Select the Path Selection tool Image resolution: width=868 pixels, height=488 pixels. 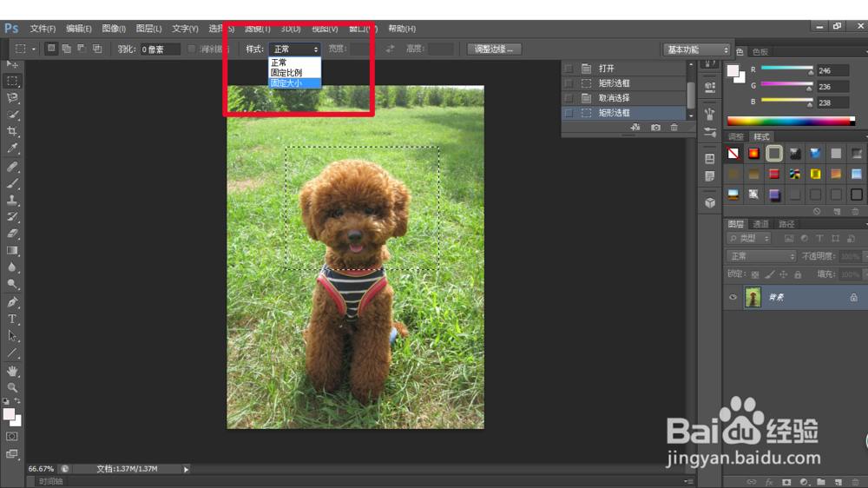point(12,336)
